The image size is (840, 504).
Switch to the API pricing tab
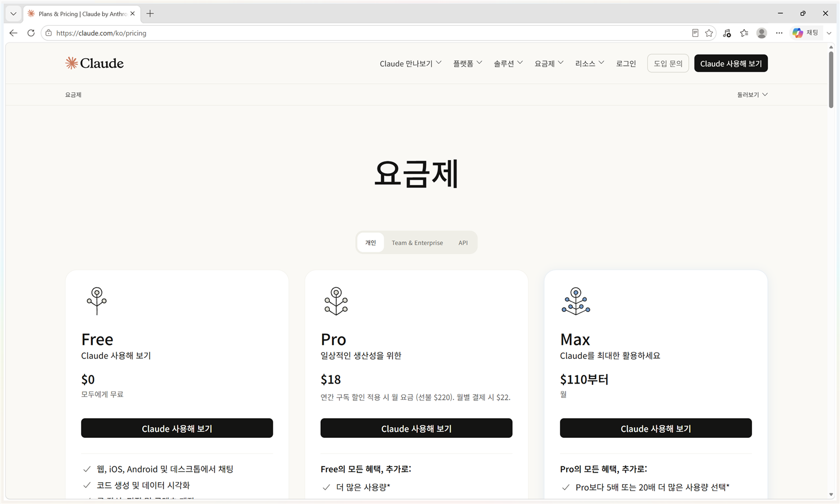[x=463, y=242]
